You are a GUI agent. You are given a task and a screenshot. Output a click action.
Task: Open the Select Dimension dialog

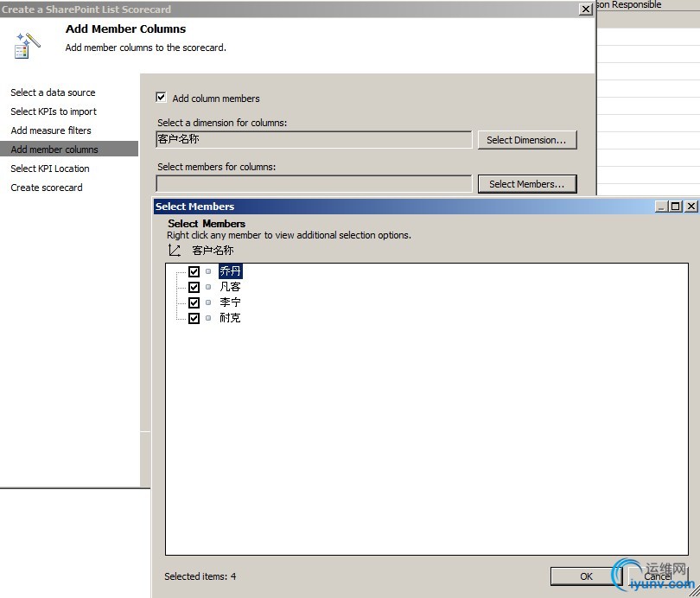[527, 140]
